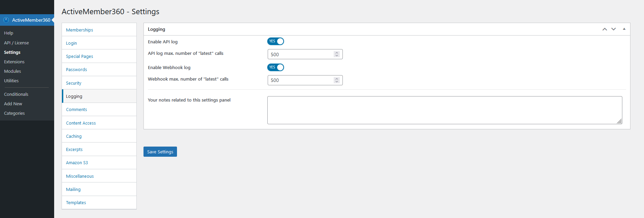Open Add New under Conditionals
644x218 pixels.
(x=13, y=104)
